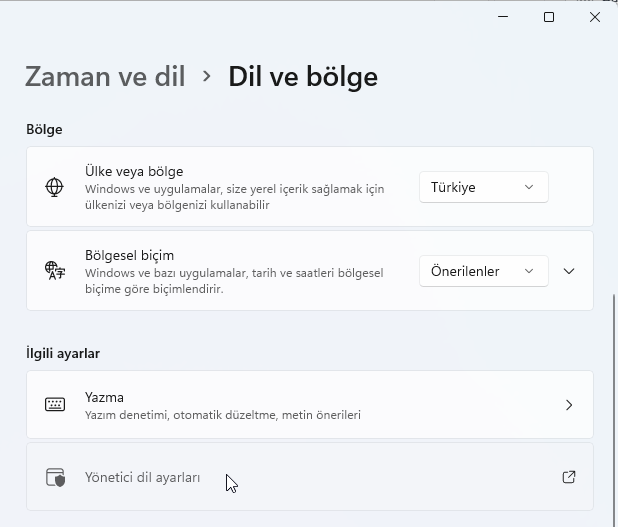
Task: Click the Bölgesel biçim label
Action: coord(129,255)
